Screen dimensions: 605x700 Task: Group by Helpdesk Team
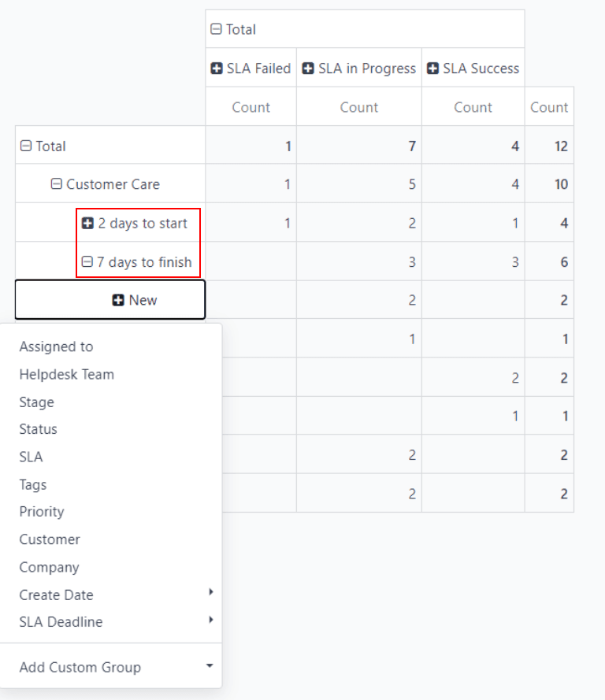click(66, 374)
